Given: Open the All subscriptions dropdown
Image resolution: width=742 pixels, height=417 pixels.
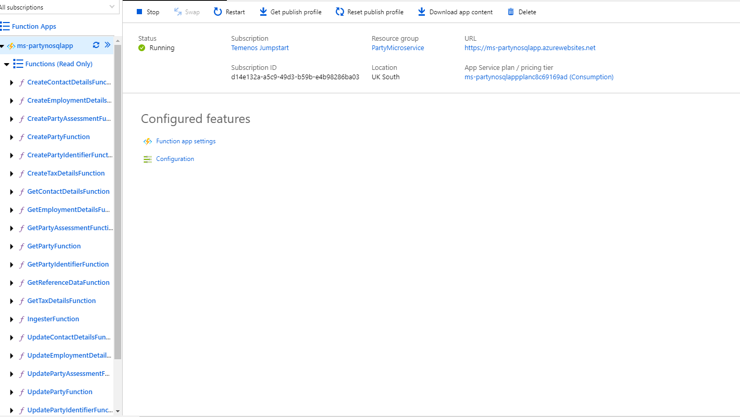Looking at the screenshot, I should [111, 7].
